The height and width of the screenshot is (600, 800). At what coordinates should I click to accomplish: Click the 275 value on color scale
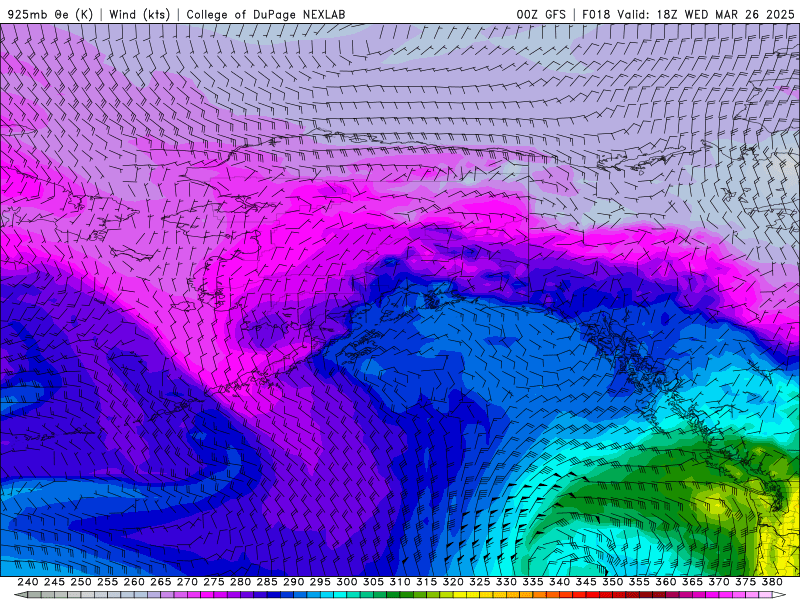pyautogui.click(x=214, y=582)
